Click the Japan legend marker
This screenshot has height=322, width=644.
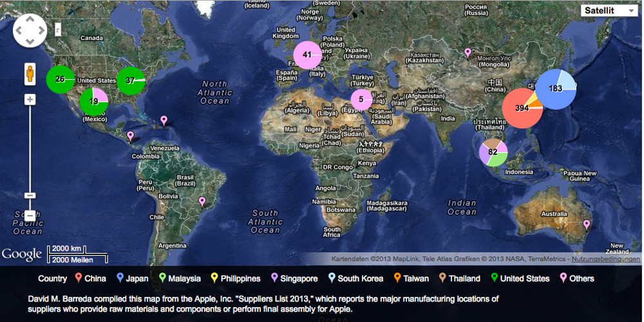120,278
